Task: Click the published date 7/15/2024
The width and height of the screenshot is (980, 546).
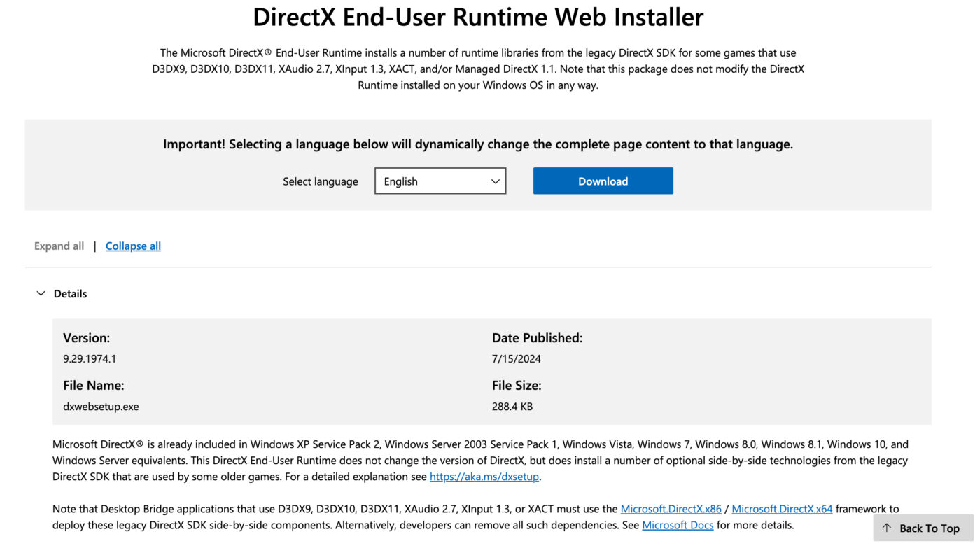Action: point(517,358)
